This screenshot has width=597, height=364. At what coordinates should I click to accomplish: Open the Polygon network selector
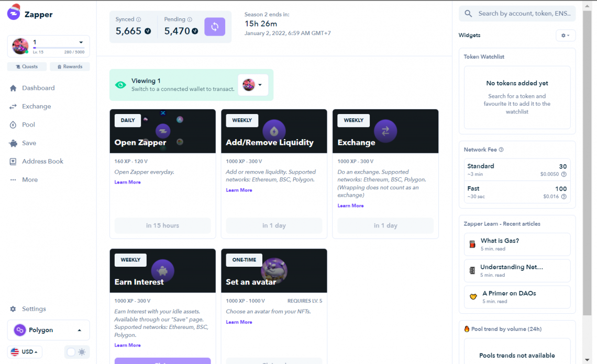pyautogui.click(x=48, y=330)
